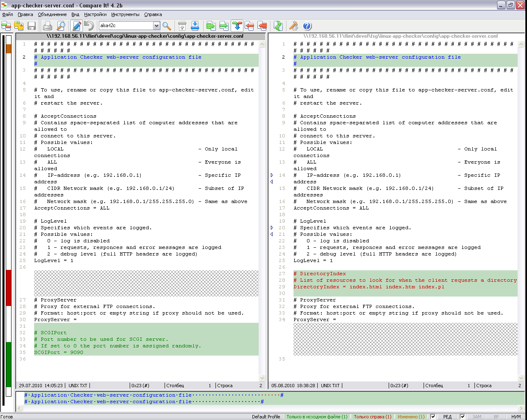This screenshot has width=527, height=420.
Task: Click red block in difference overview bar
Action: [x=9, y=288]
